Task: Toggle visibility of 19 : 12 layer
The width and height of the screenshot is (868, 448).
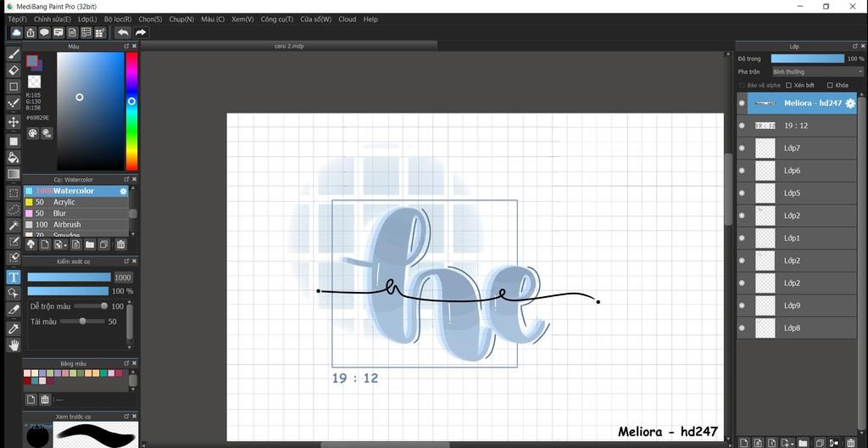Action: (742, 126)
